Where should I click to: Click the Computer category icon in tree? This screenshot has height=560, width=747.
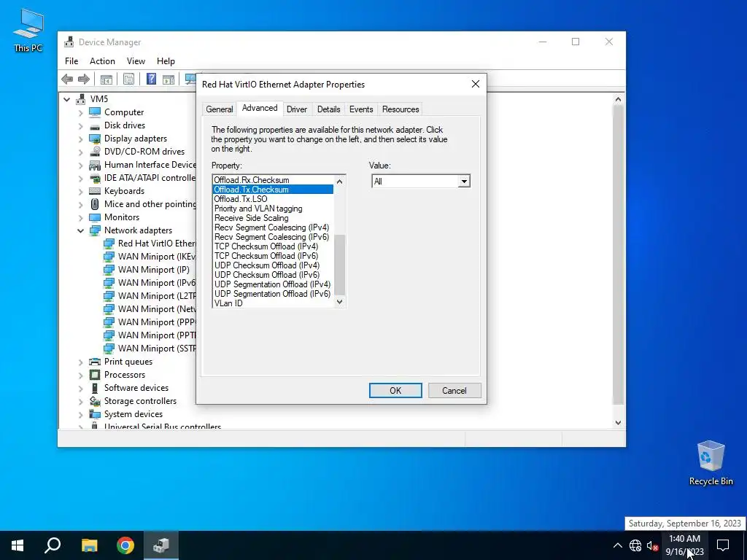coord(96,112)
